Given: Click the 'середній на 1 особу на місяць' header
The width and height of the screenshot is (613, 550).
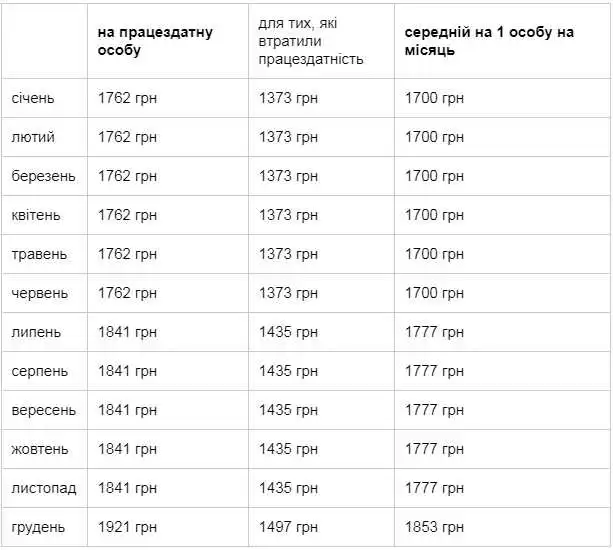Looking at the screenshot, I should pos(489,41).
